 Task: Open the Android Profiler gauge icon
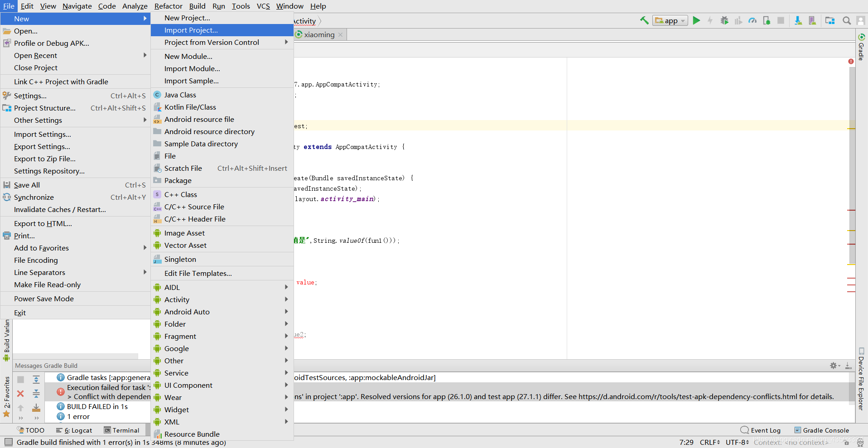pos(752,20)
